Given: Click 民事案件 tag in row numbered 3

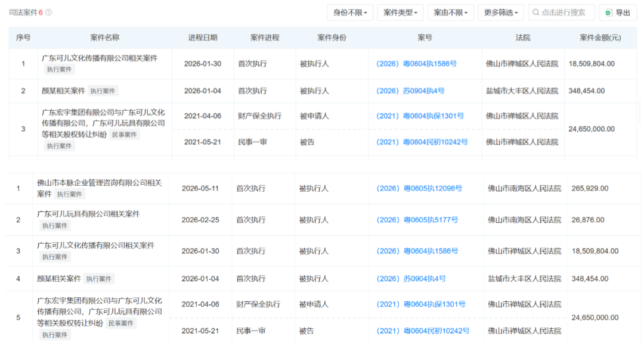Looking at the screenshot, I should pyautogui.click(x=125, y=135).
